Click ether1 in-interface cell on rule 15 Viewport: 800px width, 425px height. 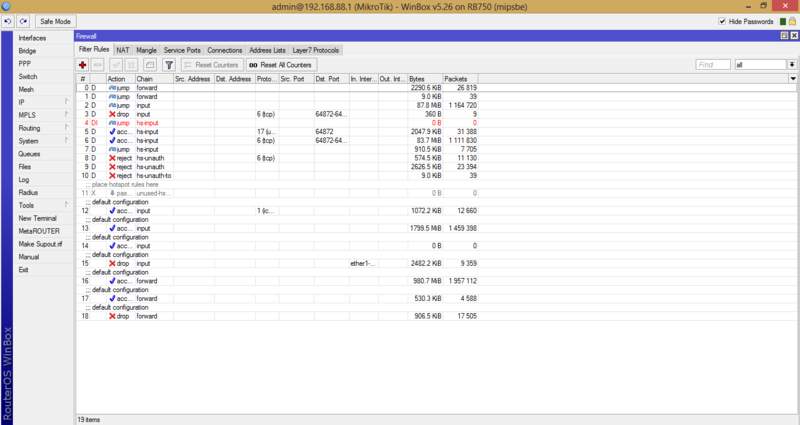[x=363, y=263]
